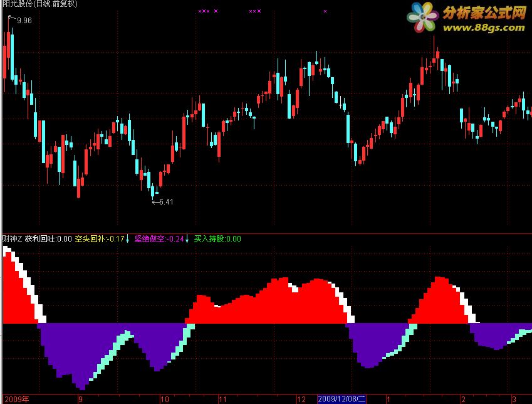Viewport: 532px width, 404px height.
Task: Click the highlighted 2009/12/08/二 date label
Action: click(342, 399)
